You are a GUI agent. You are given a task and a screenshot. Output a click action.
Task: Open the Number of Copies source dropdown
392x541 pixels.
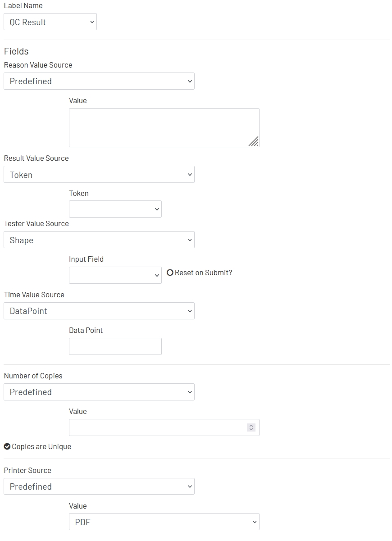pyautogui.click(x=99, y=392)
